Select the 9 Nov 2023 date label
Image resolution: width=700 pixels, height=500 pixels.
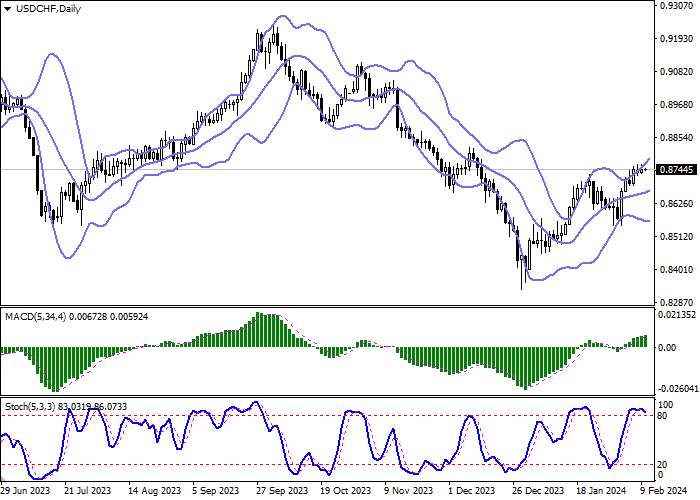409,490
